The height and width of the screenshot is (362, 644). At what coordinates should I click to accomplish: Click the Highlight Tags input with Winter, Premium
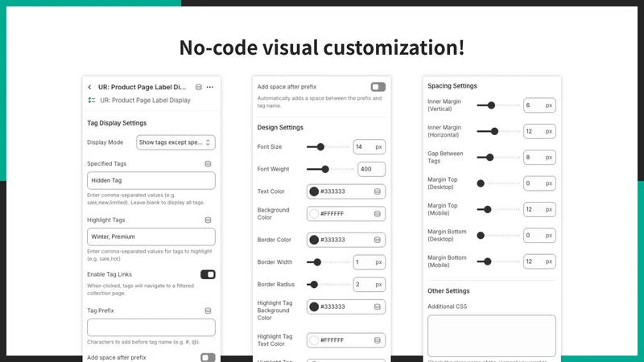(151, 237)
